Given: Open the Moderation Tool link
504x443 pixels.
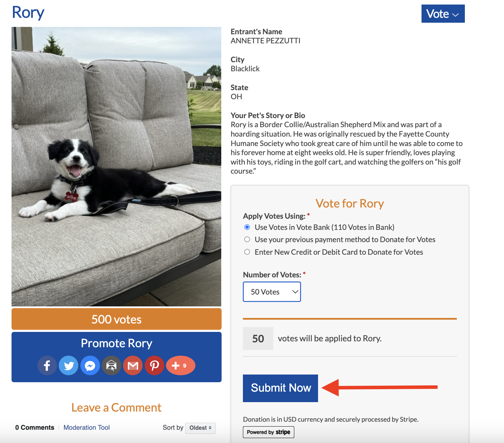Looking at the screenshot, I should pos(87,428).
